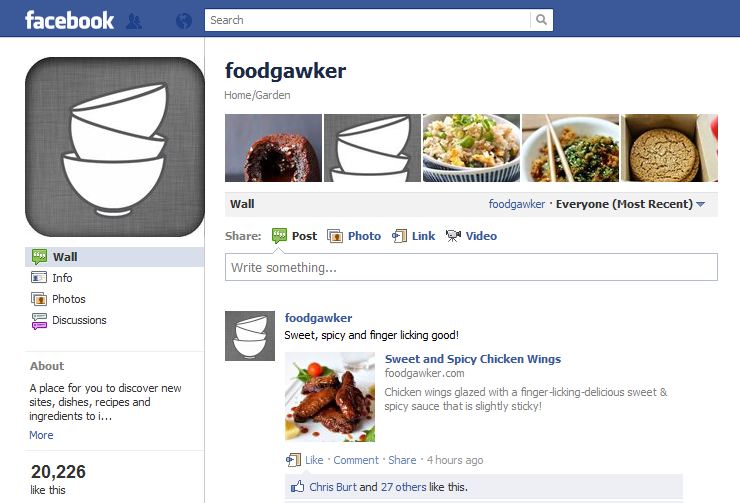Open the notifications globe icon

[x=184, y=21]
